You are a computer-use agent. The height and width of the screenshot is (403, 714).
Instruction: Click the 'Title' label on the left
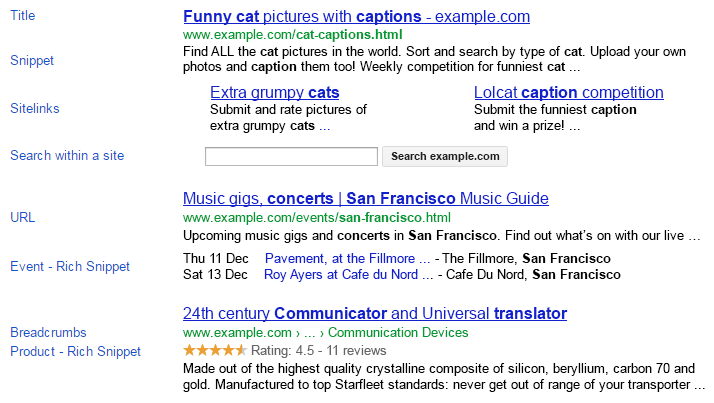coord(23,16)
